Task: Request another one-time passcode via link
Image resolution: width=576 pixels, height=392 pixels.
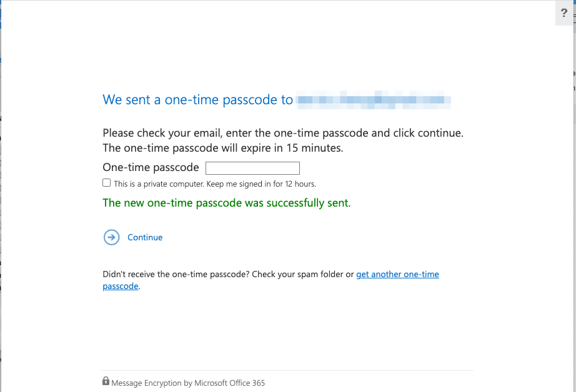Action: pos(397,274)
